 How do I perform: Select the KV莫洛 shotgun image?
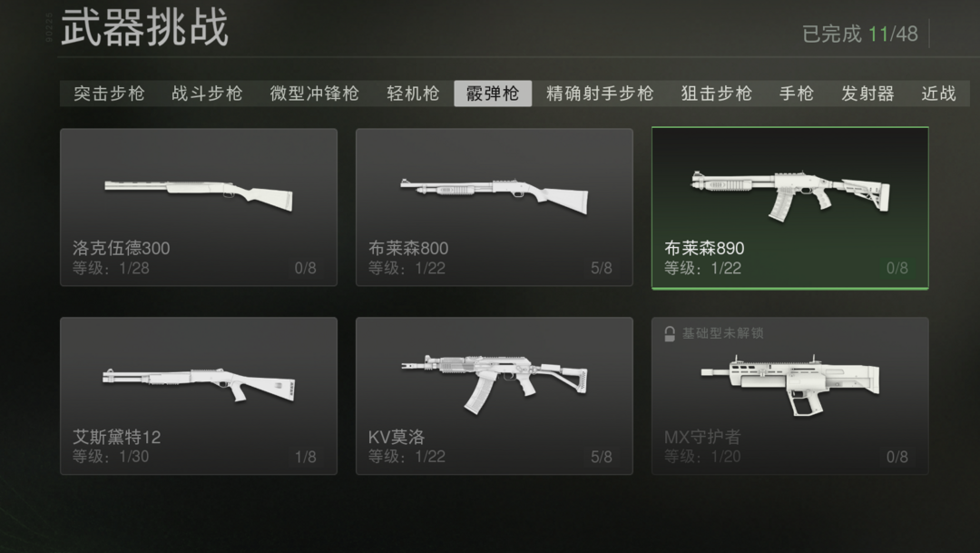coord(495,383)
